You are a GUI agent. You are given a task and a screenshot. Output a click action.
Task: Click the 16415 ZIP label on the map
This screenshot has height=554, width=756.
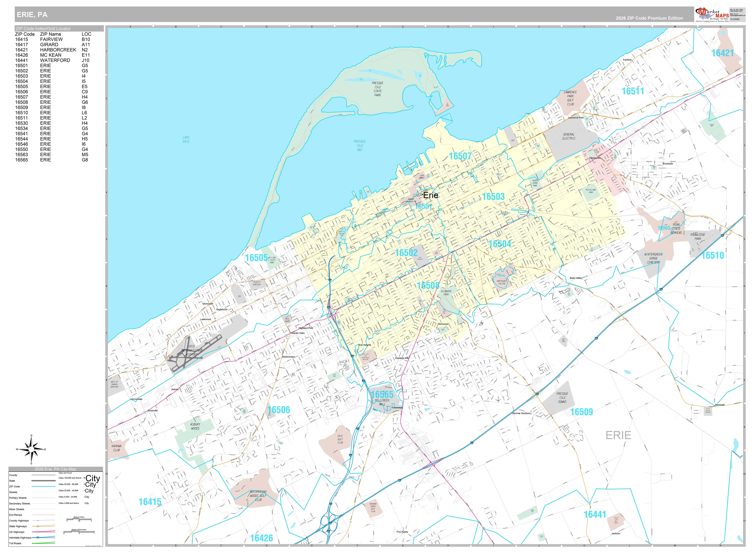point(150,502)
